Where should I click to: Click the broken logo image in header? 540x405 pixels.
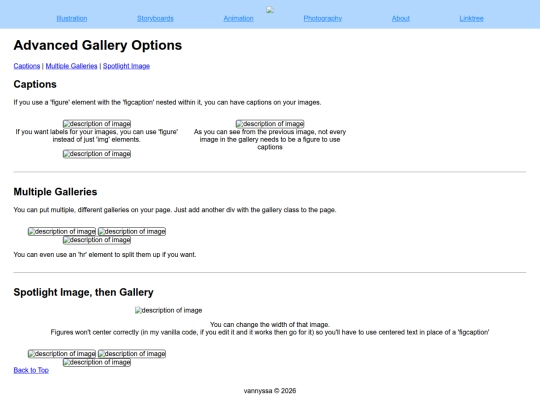coord(270,10)
